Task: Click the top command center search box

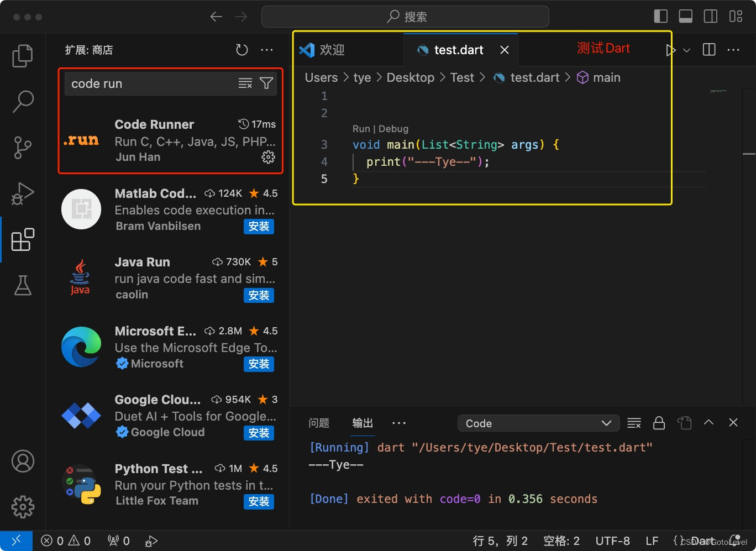Action: tap(405, 17)
